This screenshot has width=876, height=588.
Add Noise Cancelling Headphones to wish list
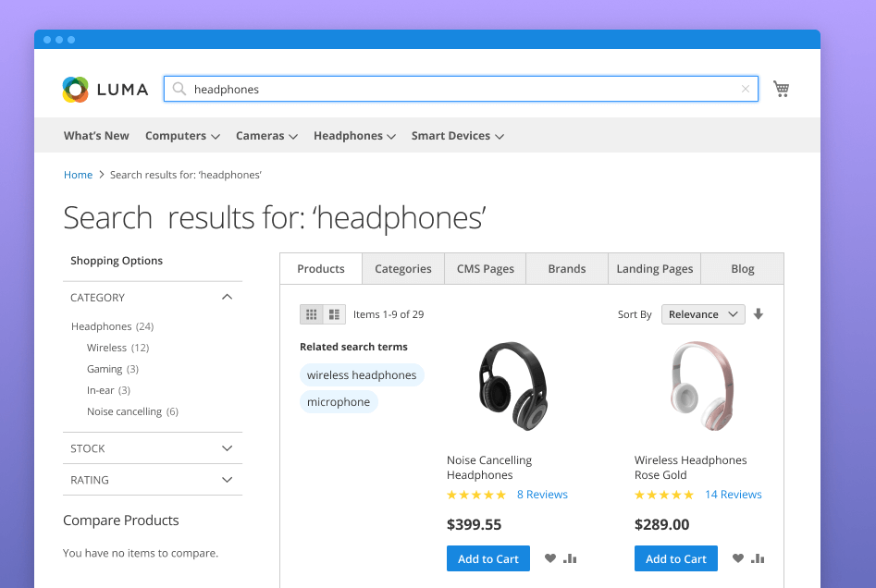pos(550,557)
